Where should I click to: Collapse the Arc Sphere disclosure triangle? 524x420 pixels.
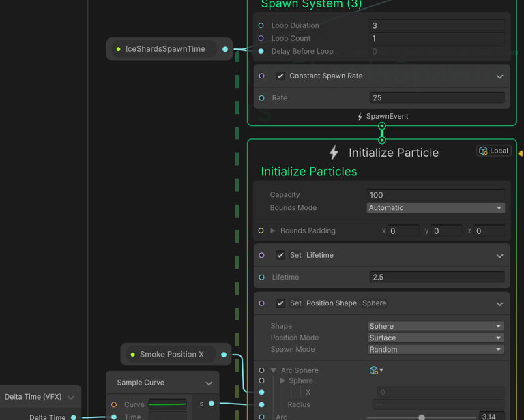coord(274,370)
